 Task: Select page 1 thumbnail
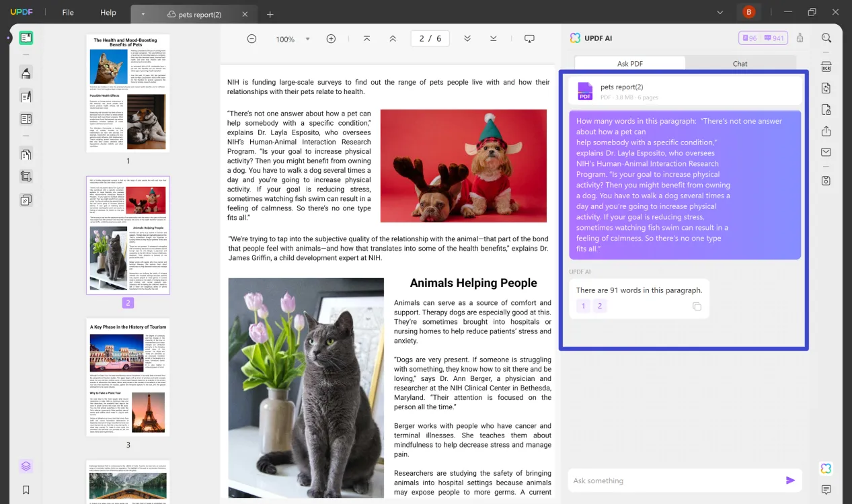coord(128,93)
